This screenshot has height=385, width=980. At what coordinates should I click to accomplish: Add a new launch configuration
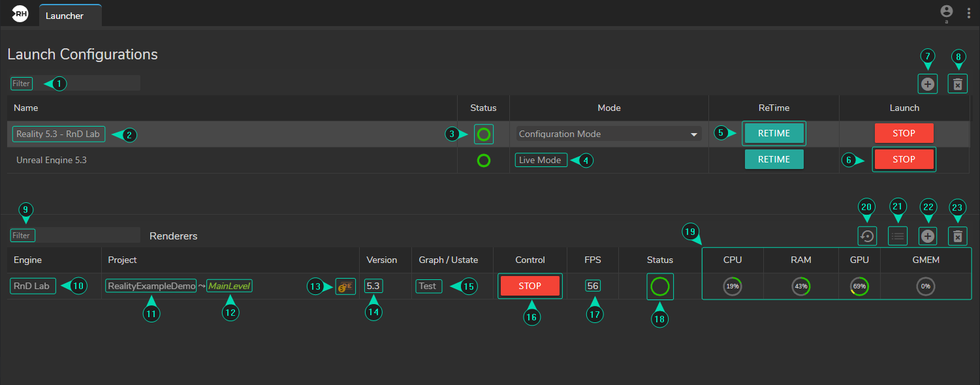927,84
